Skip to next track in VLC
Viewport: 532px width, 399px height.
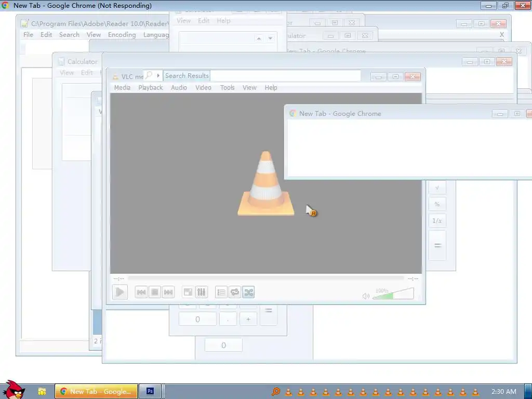[168, 292]
